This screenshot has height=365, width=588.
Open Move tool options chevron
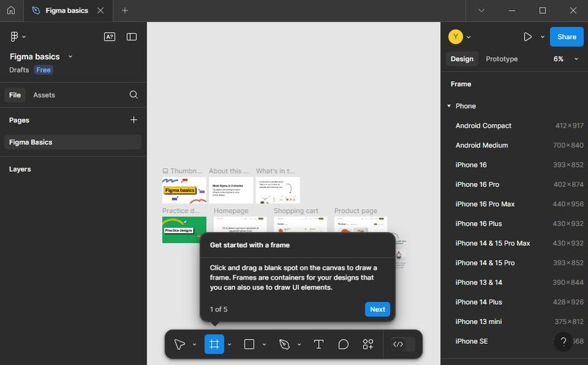[x=194, y=344]
